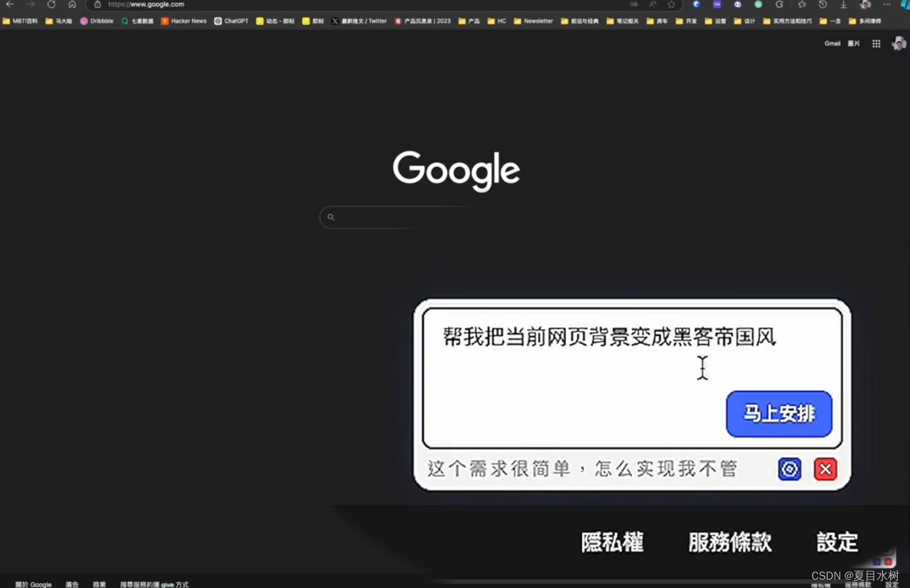The image size is (910, 588).
Task: Reload the page with the refresh icon
Action: tap(51, 4)
